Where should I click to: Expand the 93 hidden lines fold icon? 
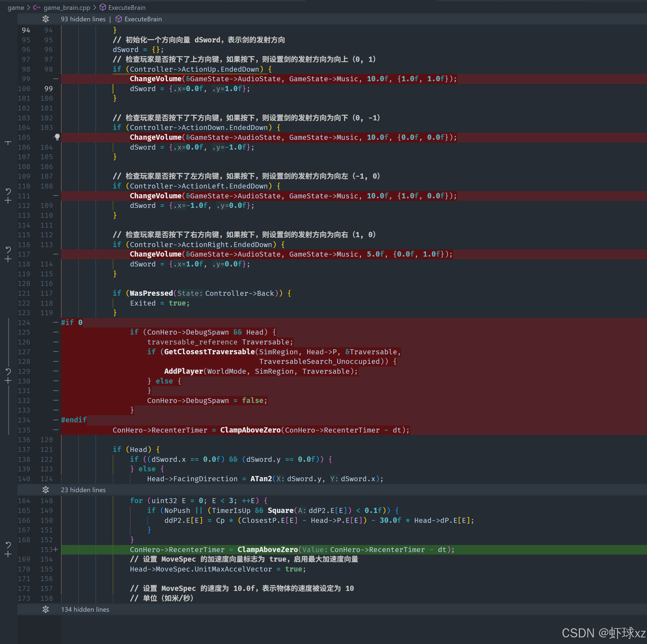[45, 19]
